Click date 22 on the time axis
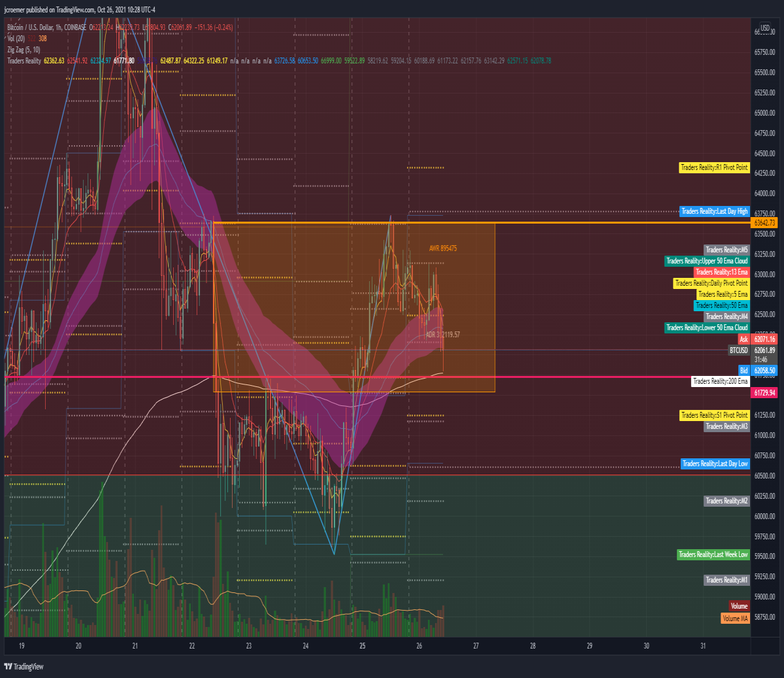 (x=192, y=646)
